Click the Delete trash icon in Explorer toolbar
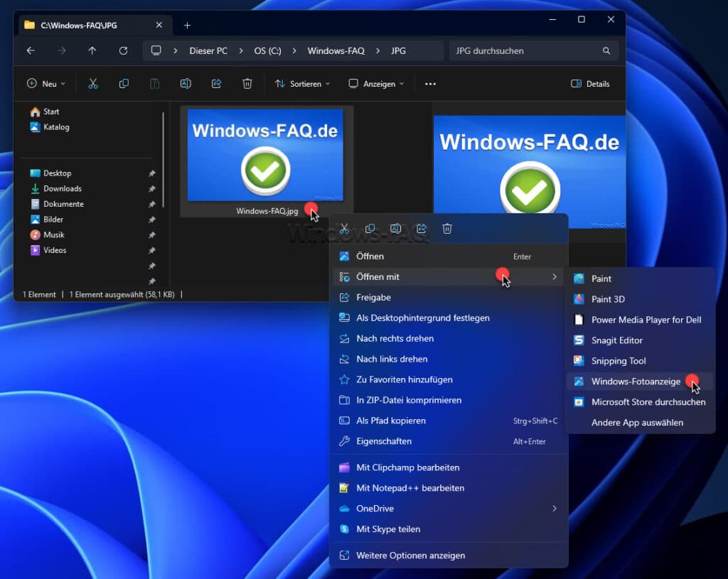 coord(247,84)
